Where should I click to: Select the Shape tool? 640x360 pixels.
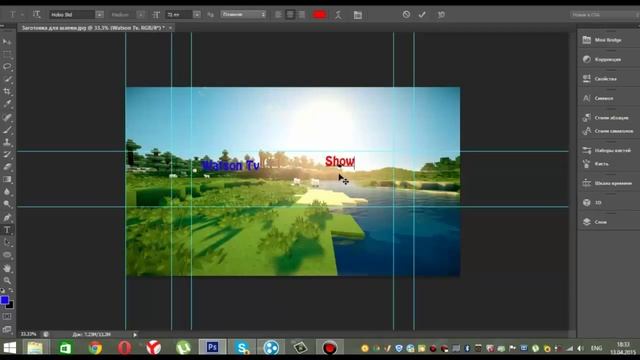tap(7, 255)
